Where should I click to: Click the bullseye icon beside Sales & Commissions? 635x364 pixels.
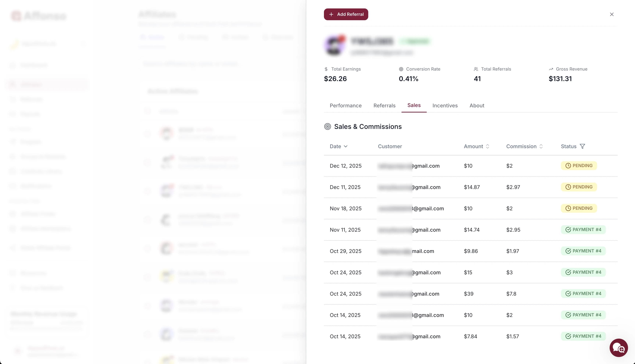[327, 126]
